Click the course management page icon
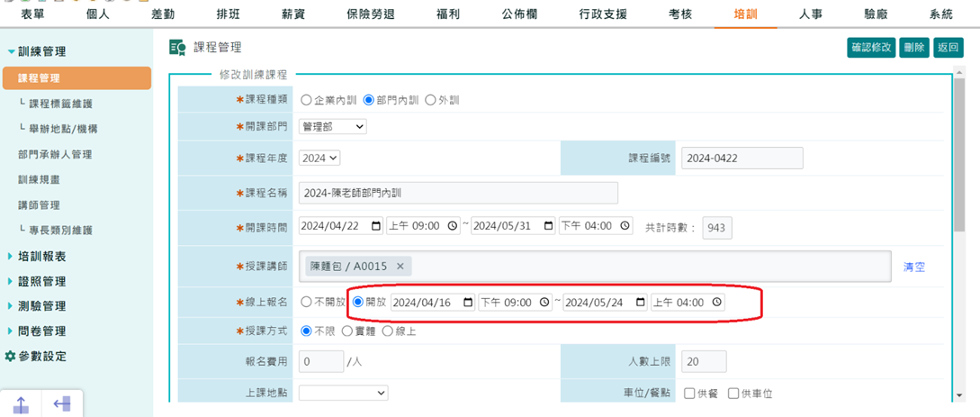The height and width of the screenshot is (417, 980). [x=177, y=47]
